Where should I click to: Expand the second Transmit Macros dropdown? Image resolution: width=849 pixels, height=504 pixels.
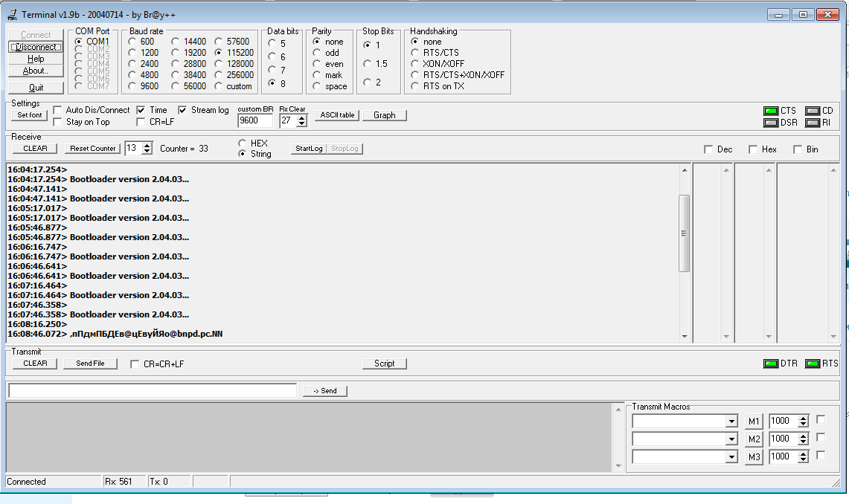(731, 439)
